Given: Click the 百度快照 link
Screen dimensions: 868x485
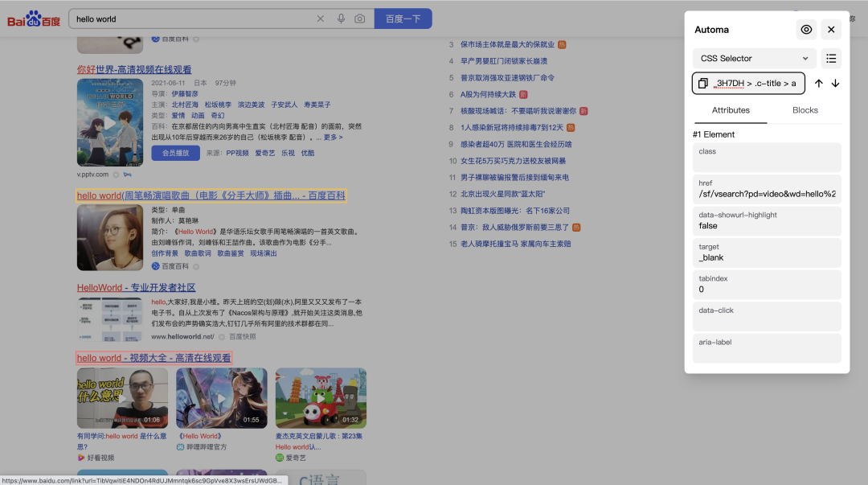Looking at the screenshot, I should [x=243, y=336].
